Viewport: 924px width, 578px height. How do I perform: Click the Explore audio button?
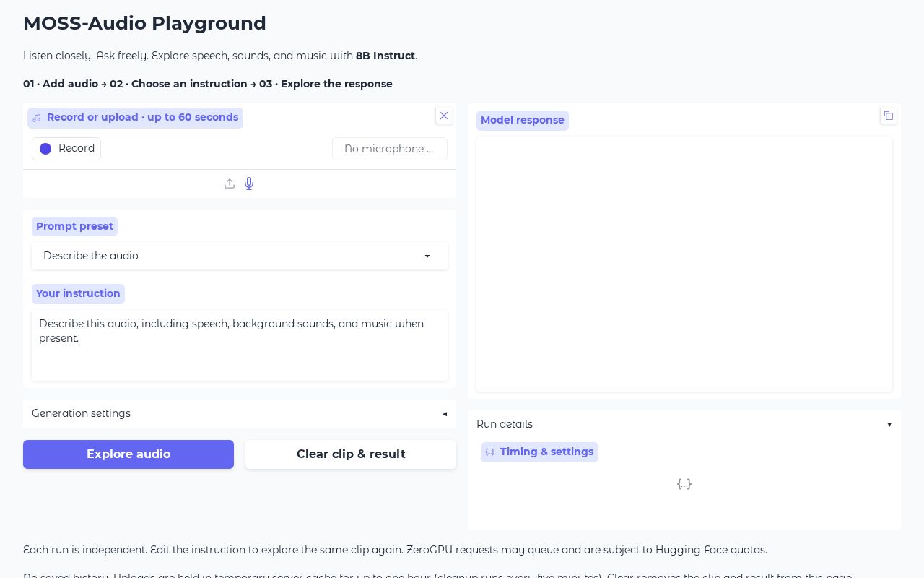pos(128,454)
